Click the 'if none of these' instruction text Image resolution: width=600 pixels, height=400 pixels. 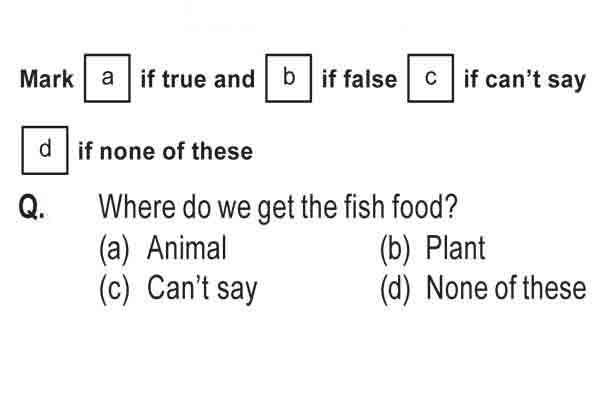point(165,151)
